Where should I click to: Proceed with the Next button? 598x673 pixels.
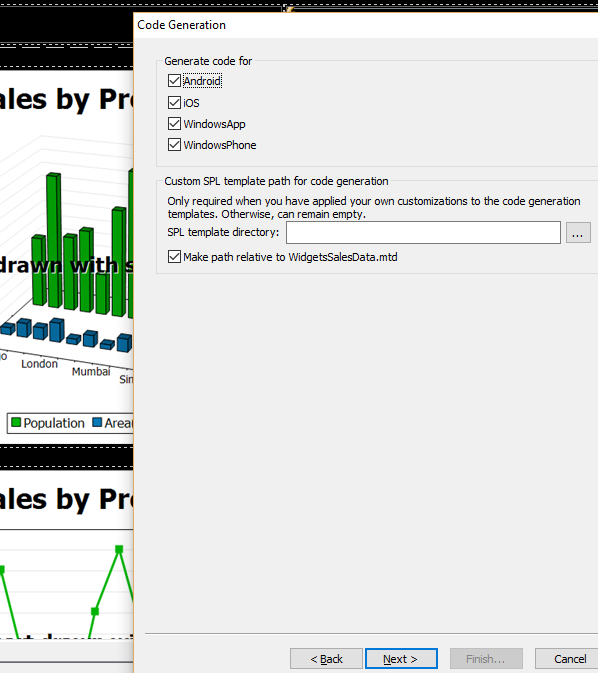[401, 659]
